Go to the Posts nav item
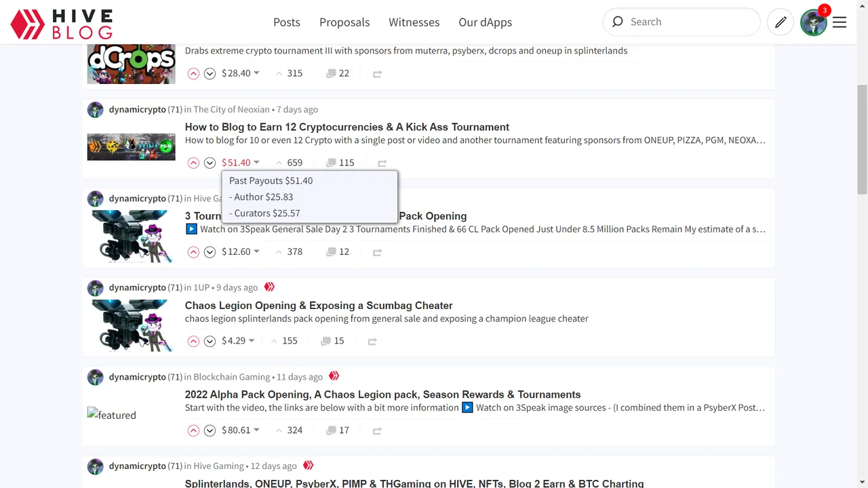This screenshot has height=488, width=868. click(x=287, y=22)
